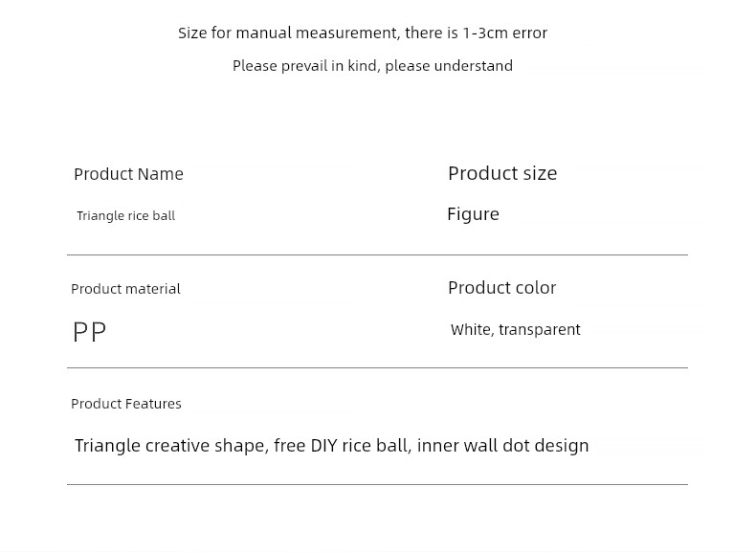Click the word 'DIY' in features text

pyautogui.click(x=324, y=446)
